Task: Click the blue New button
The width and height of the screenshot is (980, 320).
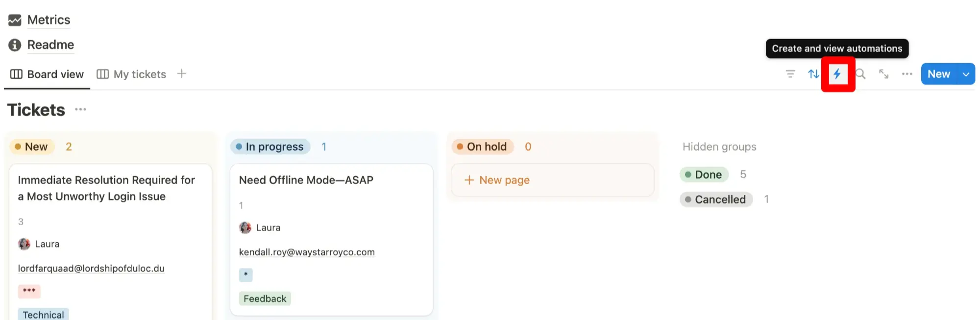Action: [x=938, y=74]
